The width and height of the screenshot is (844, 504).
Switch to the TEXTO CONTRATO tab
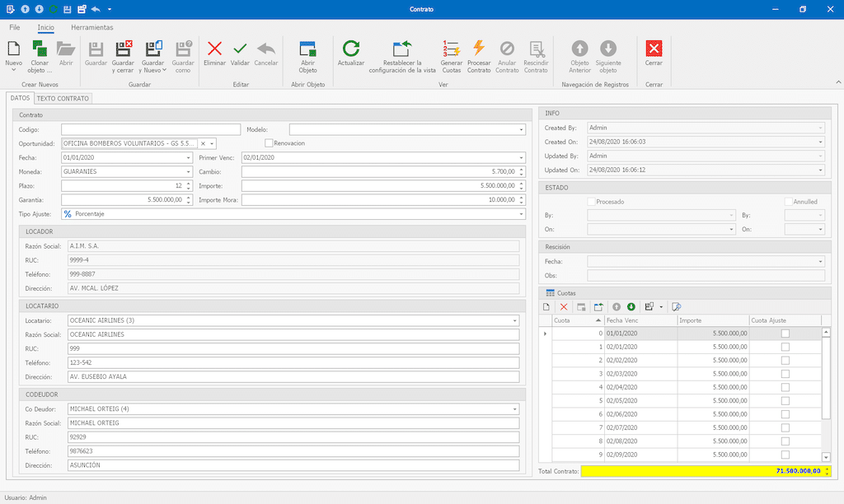coord(63,98)
